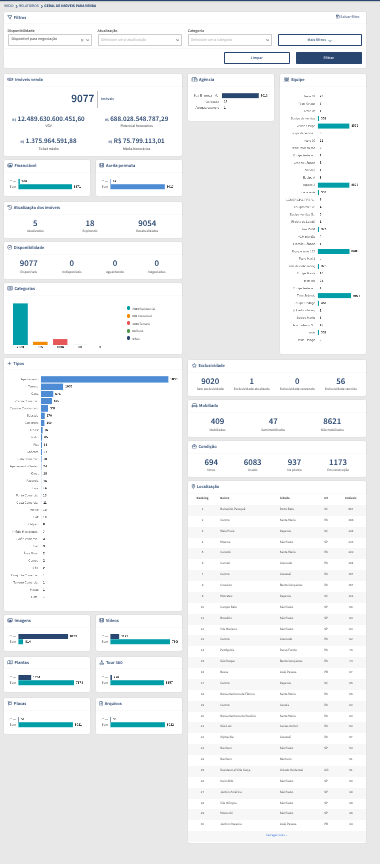The width and height of the screenshot is (380, 864).
Task: Click the 6083 count in Condição
Action: [x=252, y=462]
